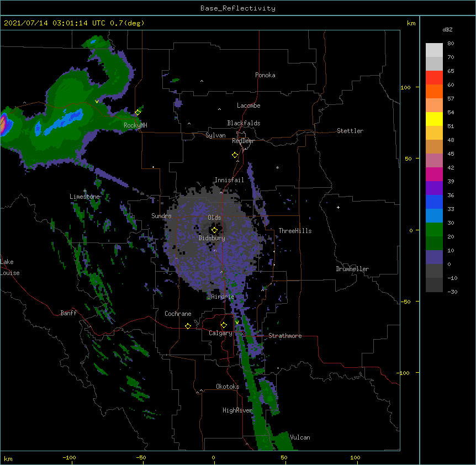Click the dBZ legend heading

tap(447, 29)
